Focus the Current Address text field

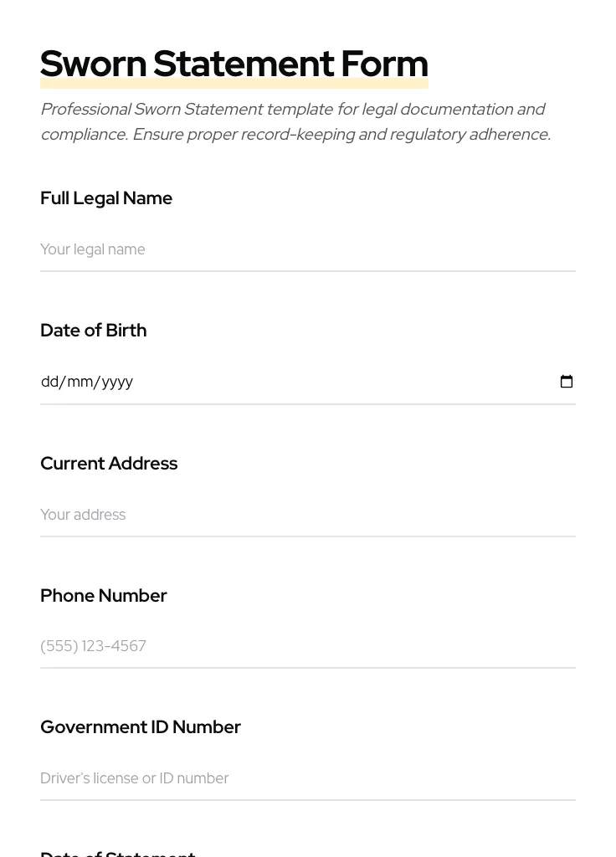(307, 515)
